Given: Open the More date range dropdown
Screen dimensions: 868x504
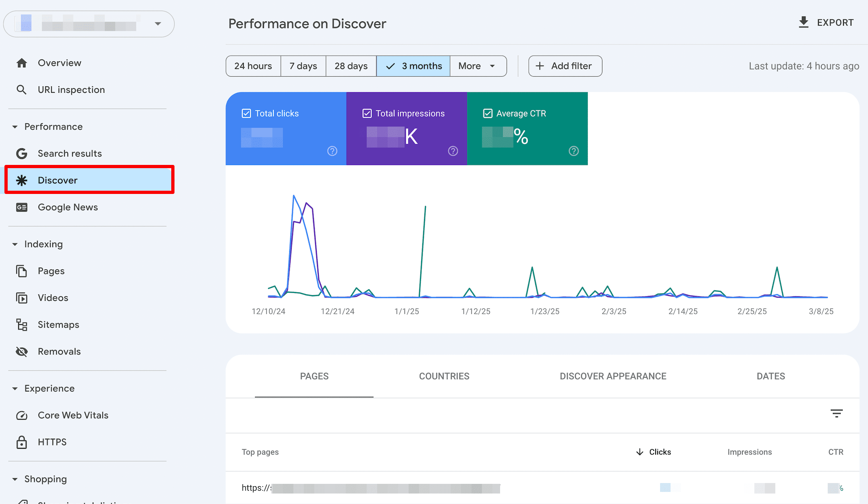Looking at the screenshot, I should tap(478, 66).
